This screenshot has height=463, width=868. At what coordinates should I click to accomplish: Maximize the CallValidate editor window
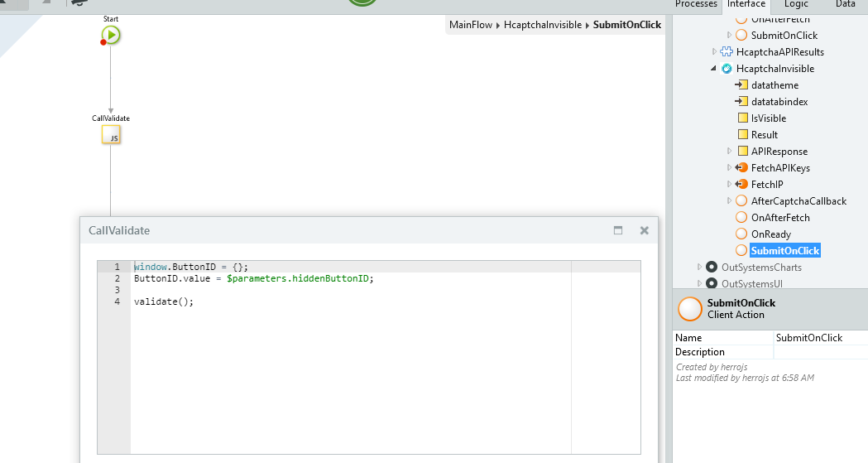pyautogui.click(x=617, y=231)
